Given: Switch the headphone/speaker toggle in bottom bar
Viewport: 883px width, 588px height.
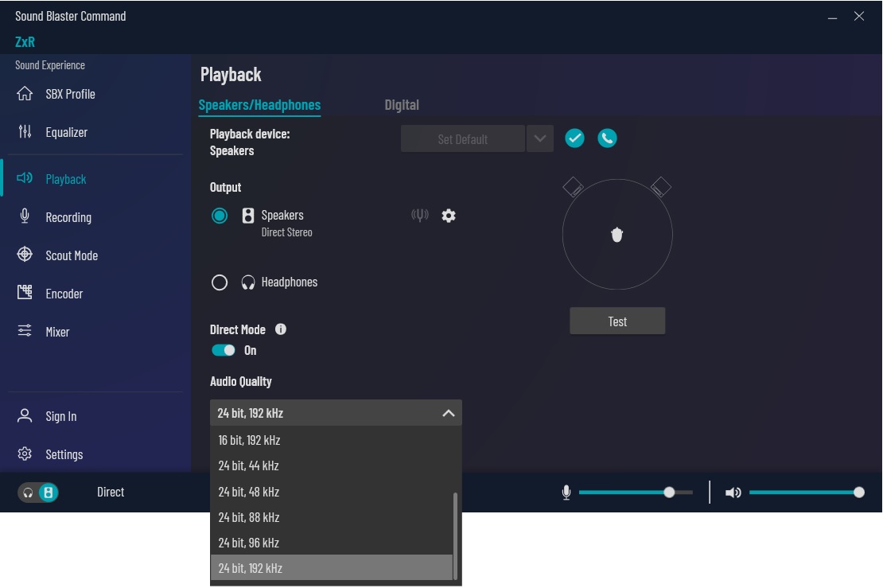Looking at the screenshot, I should [x=38, y=493].
